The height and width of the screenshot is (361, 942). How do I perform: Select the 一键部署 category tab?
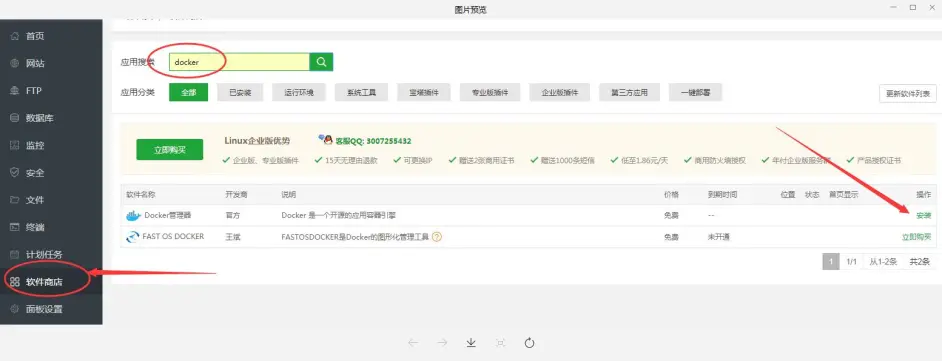696,93
